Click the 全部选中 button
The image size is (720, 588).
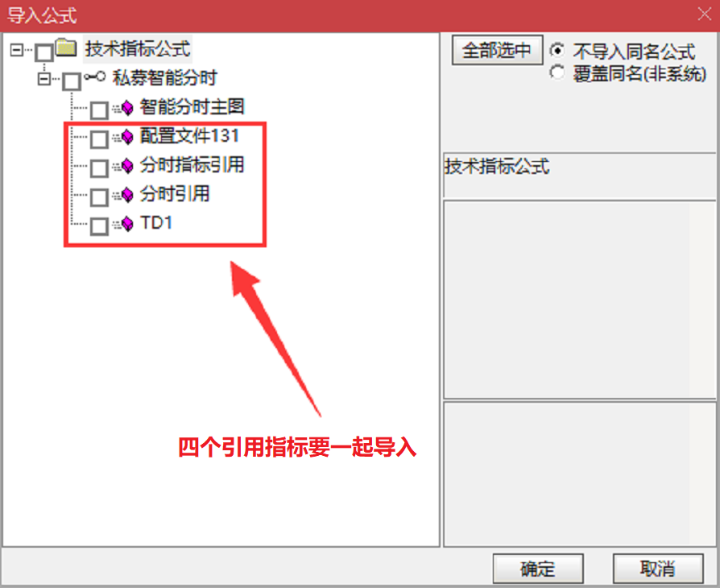click(497, 50)
